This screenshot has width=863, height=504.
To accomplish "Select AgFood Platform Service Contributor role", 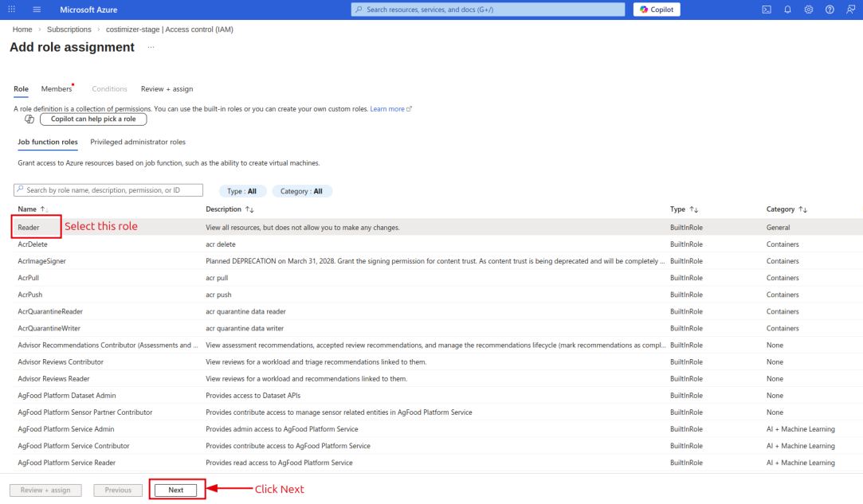I will (x=74, y=446).
